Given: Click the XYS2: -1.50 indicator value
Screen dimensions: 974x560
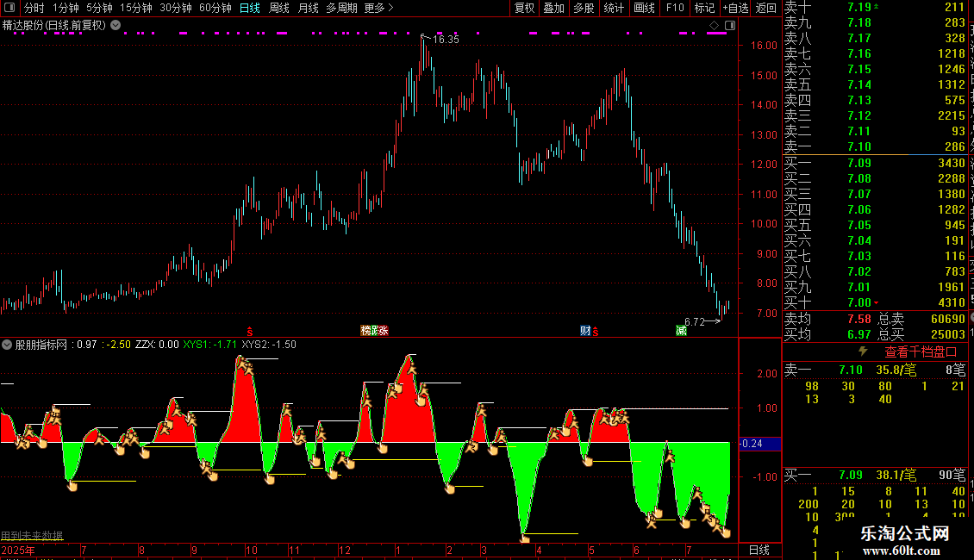Looking at the screenshot, I should tap(269, 345).
